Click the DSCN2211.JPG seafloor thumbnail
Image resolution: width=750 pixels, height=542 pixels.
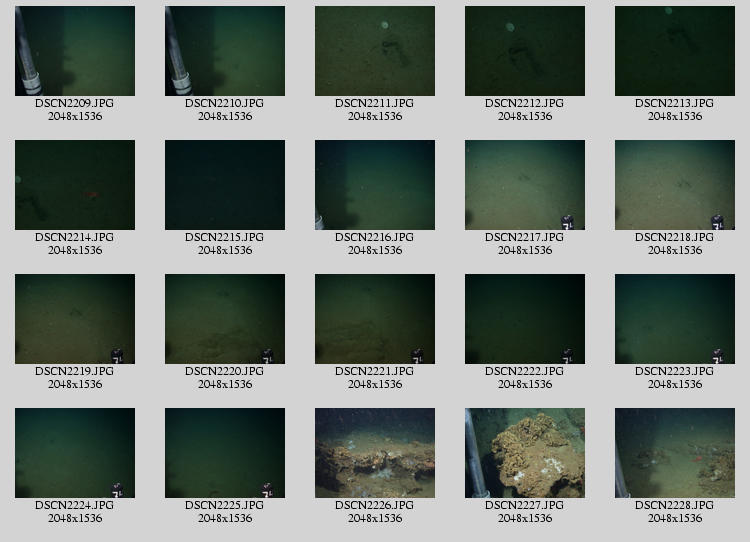click(375, 51)
